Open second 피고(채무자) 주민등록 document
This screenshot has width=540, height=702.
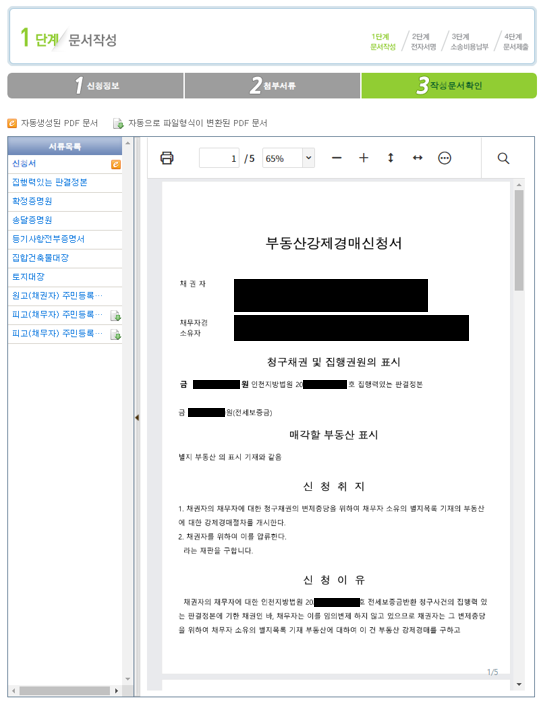point(57,333)
